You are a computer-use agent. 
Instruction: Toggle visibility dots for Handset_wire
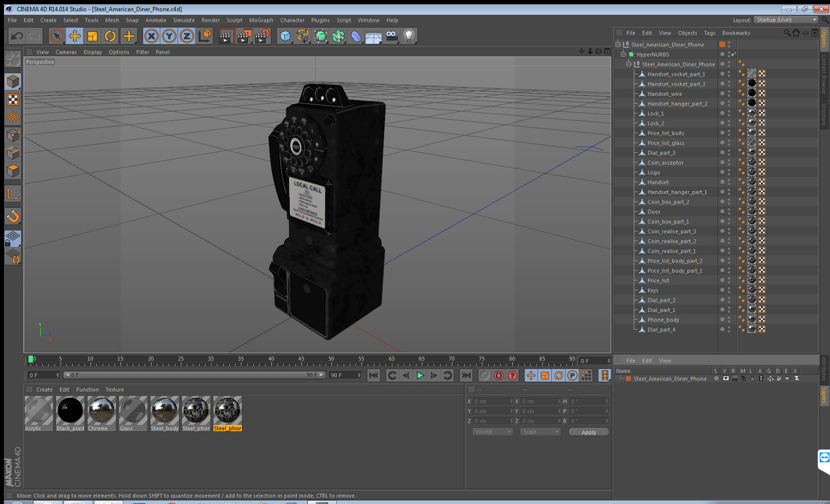tap(728, 93)
